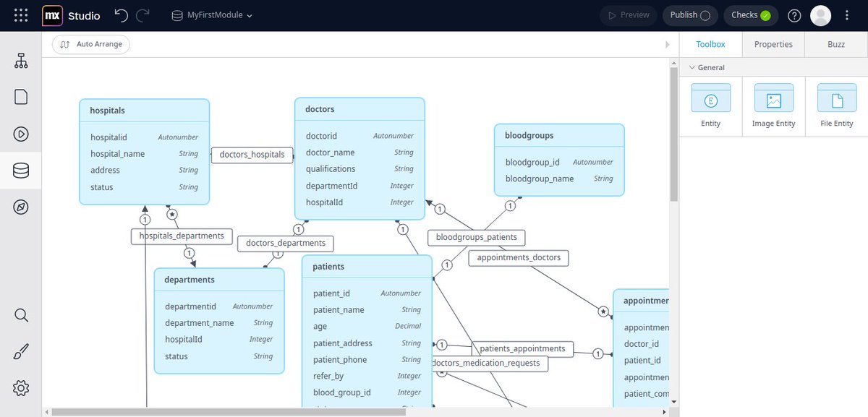Click the Mendix Studio mx logo
Viewport: 868px width, 417px height.
click(x=52, y=15)
